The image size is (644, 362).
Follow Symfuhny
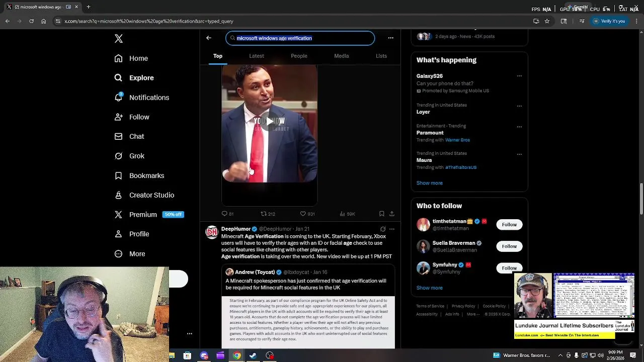point(509,268)
